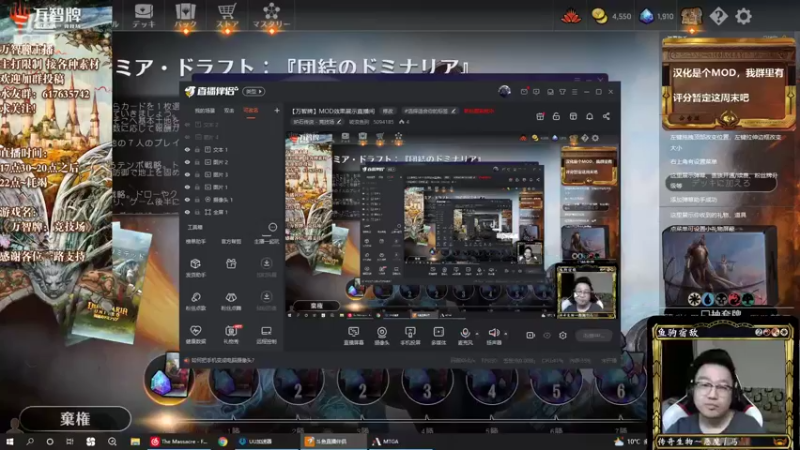Image resolution: width=800 pixels, height=450 pixels.
Task: Add a 多媒体 multimedia source
Action: coord(438,336)
